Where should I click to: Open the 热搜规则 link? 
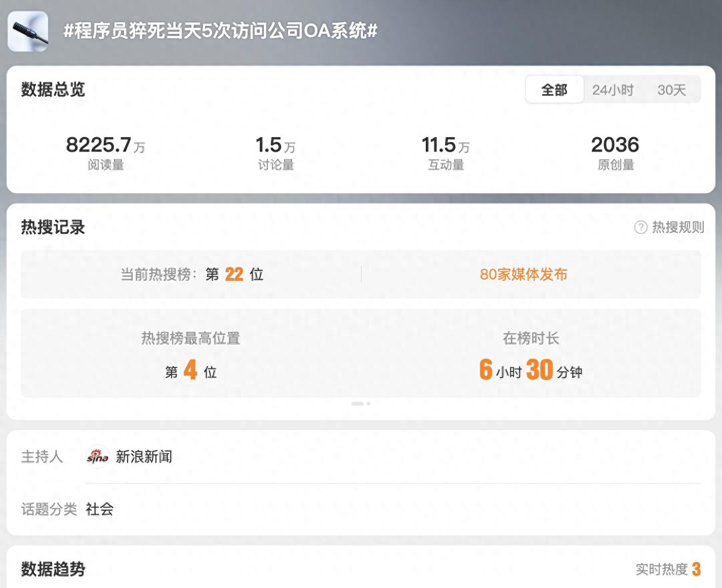click(677, 228)
